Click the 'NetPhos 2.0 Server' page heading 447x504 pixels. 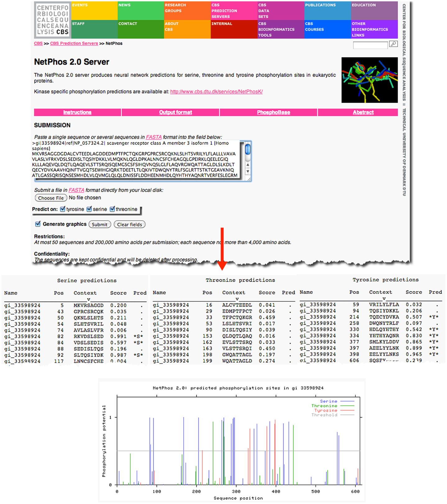[x=71, y=62]
